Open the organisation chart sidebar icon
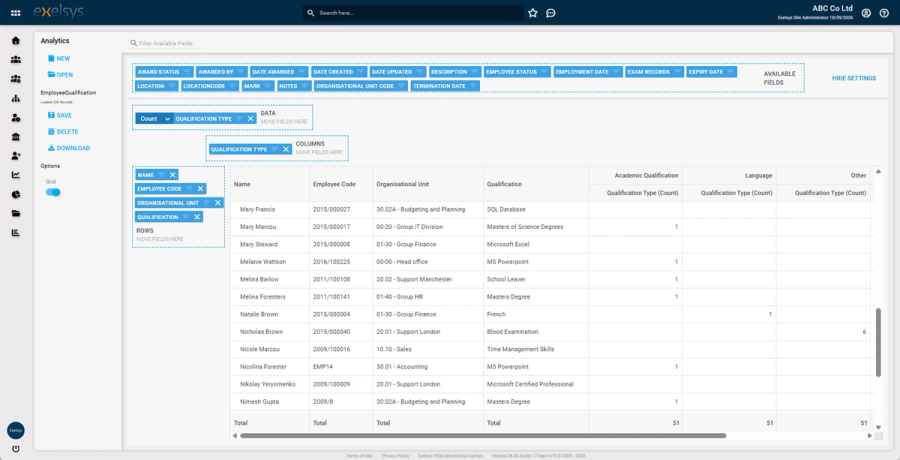 click(15, 98)
